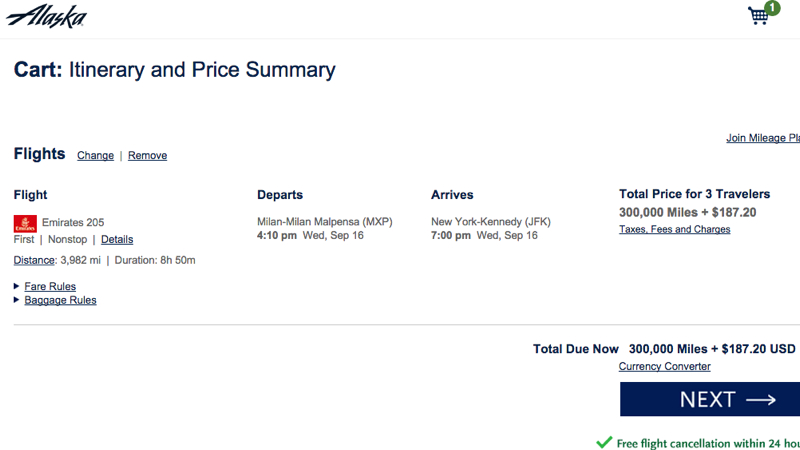The width and height of the screenshot is (800, 450).
Task: Open the shopping cart icon
Action: coord(758,16)
